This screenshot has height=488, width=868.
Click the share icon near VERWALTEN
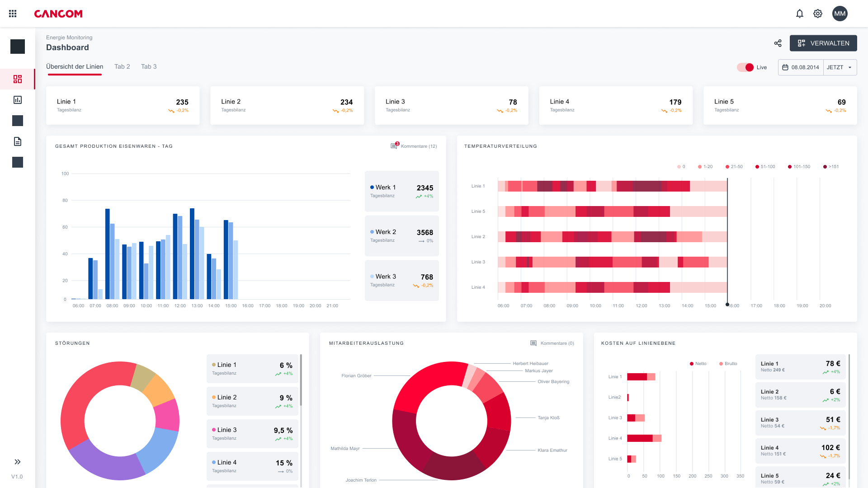(x=778, y=43)
